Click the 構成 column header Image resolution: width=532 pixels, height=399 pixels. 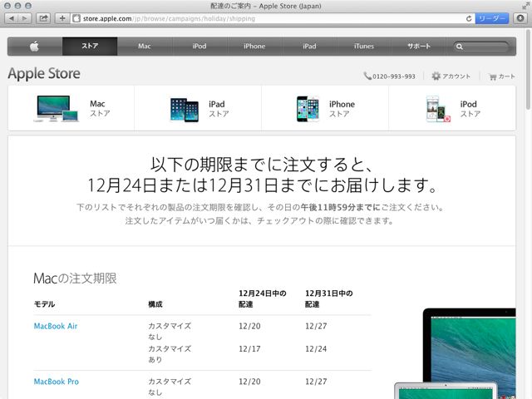155,304
